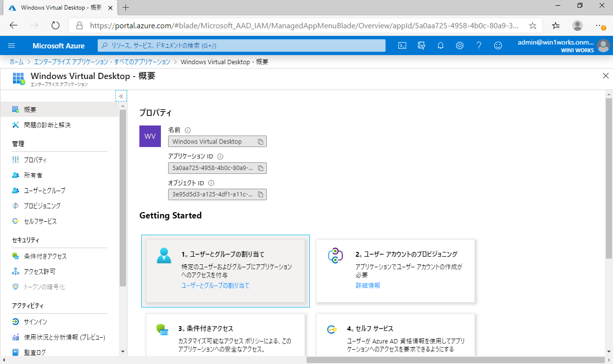Collapse the left navigation menu
613x364 pixels.
121,96
